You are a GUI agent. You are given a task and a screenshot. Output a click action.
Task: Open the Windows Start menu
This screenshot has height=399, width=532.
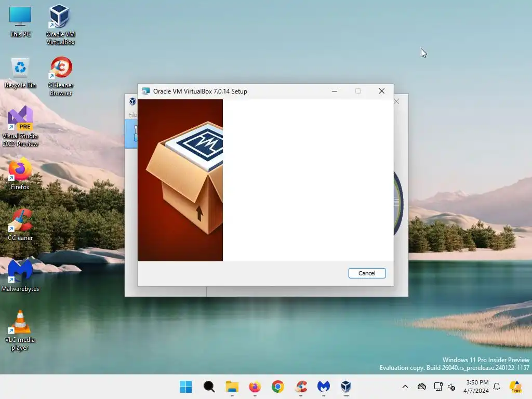click(x=185, y=387)
